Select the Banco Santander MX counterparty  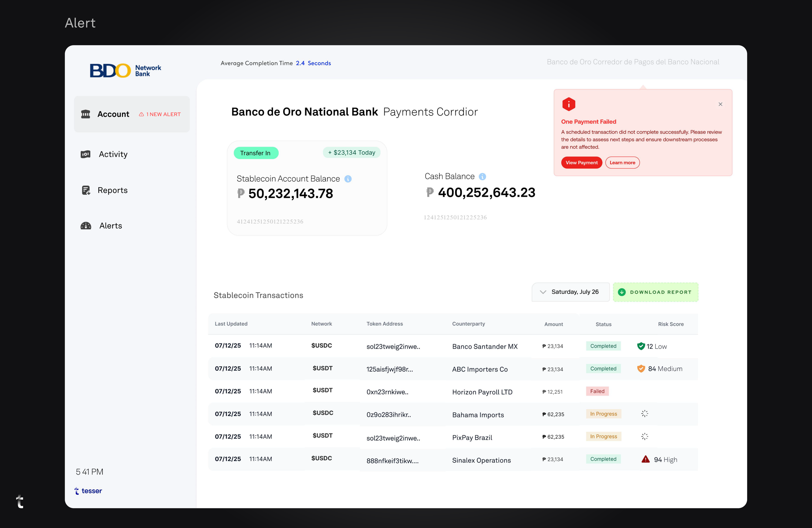click(x=485, y=346)
